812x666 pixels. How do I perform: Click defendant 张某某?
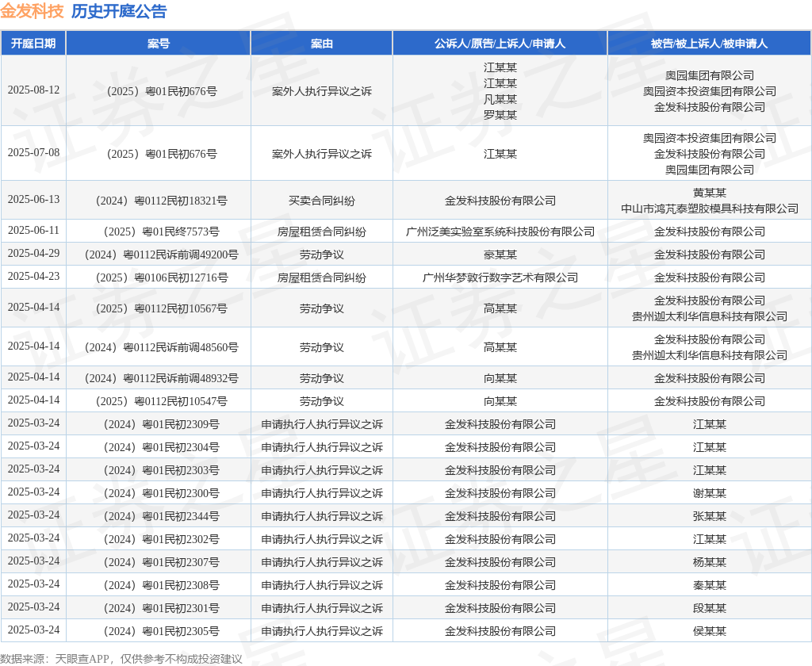pos(710,516)
